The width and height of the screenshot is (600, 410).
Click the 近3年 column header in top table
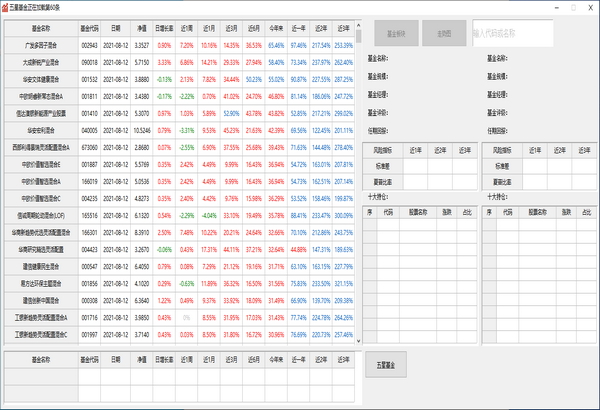click(x=343, y=30)
